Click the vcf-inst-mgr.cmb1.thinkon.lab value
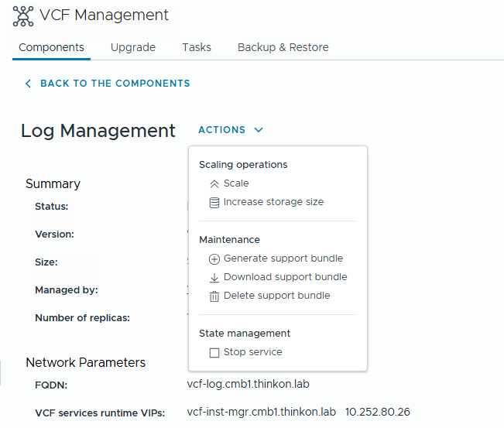The height and width of the screenshot is (428, 504). (x=262, y=413)
